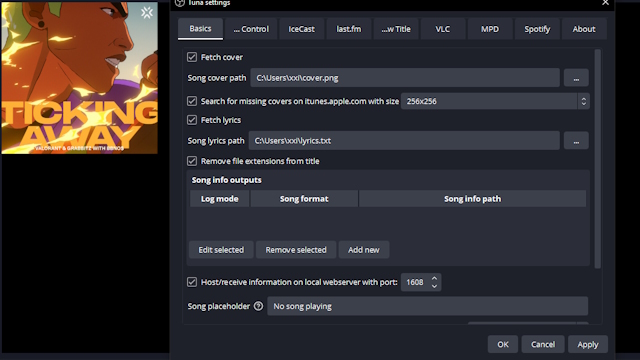640x360 pixels.
Task: Decrease the webserver port value
Action: click(x=434, y=286)
